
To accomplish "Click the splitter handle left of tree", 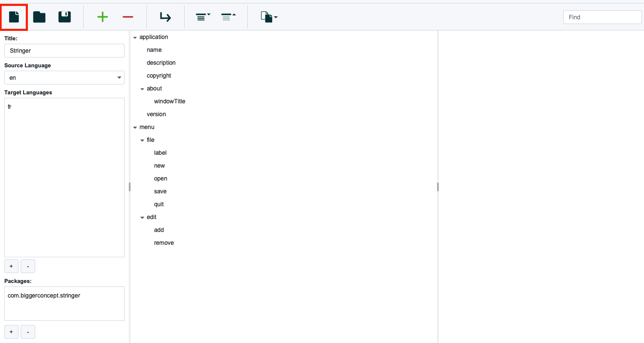I will click(x=129, y=187).
